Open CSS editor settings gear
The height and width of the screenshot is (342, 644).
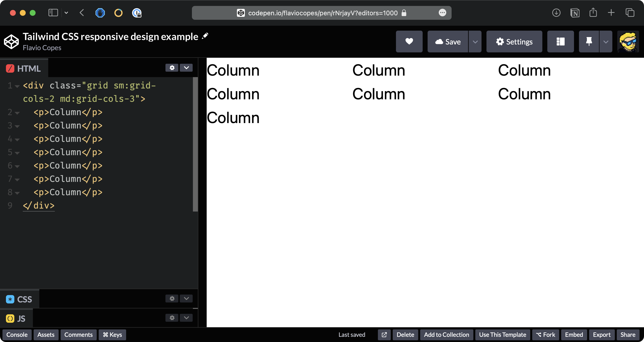point(172,299)
